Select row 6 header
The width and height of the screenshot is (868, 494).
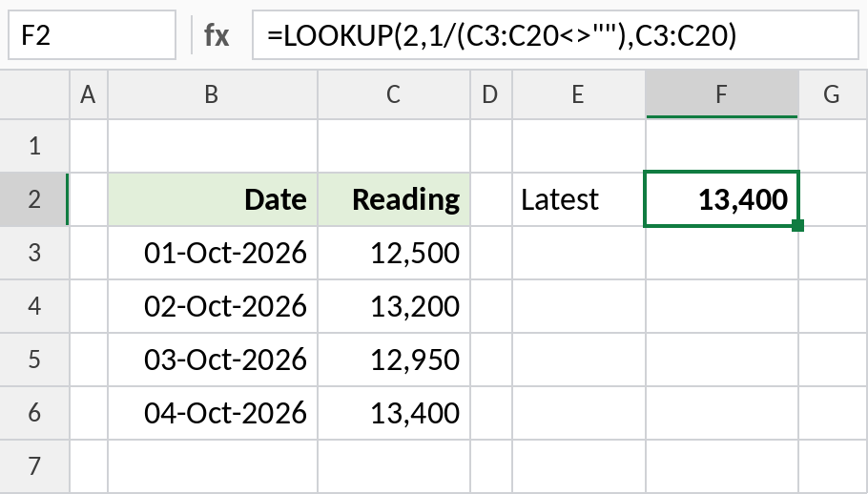tap(34, 413)
